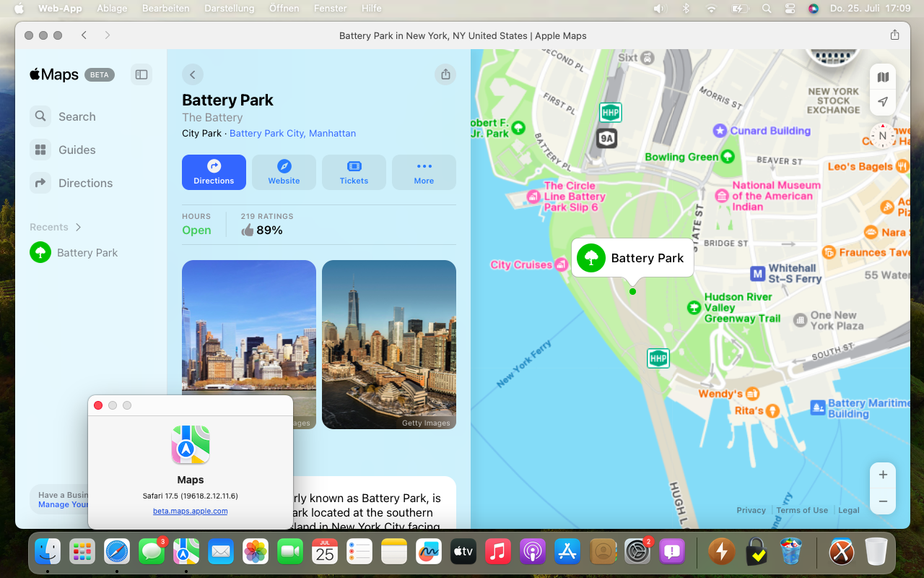Click the Manage Your Business link

point(64,504)
